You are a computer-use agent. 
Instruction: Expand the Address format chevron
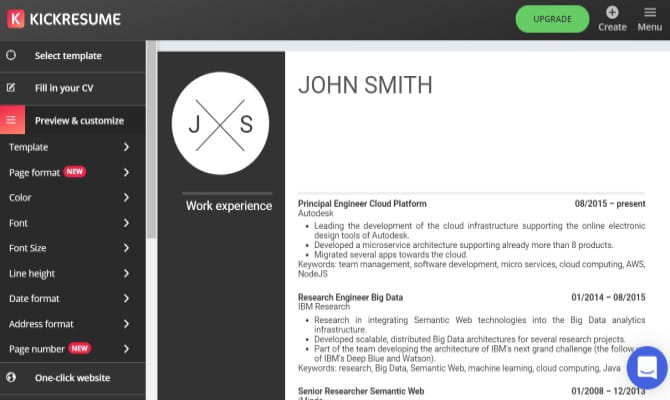(126, 324)
